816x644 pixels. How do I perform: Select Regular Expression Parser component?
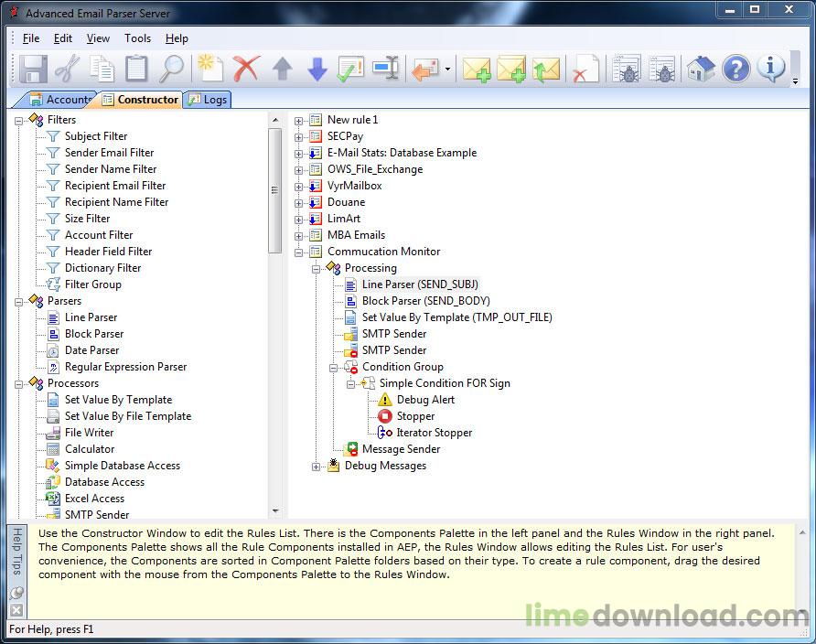[125, 367]
